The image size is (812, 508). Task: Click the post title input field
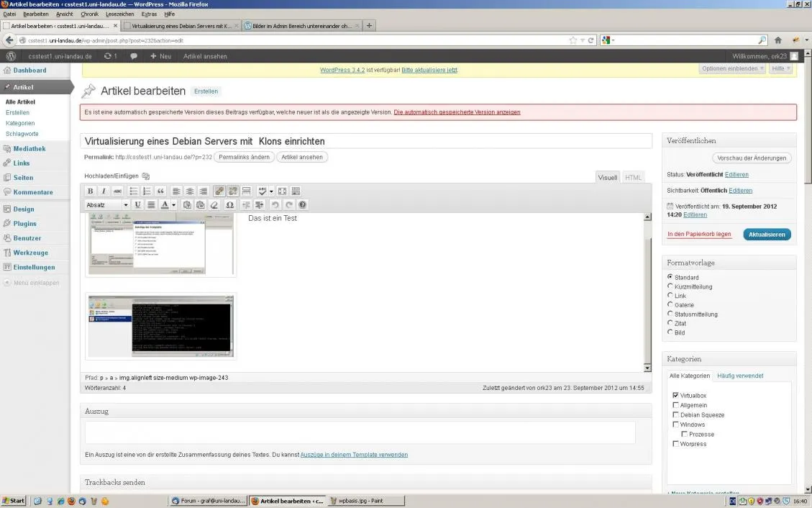click(x=365, y=141)
